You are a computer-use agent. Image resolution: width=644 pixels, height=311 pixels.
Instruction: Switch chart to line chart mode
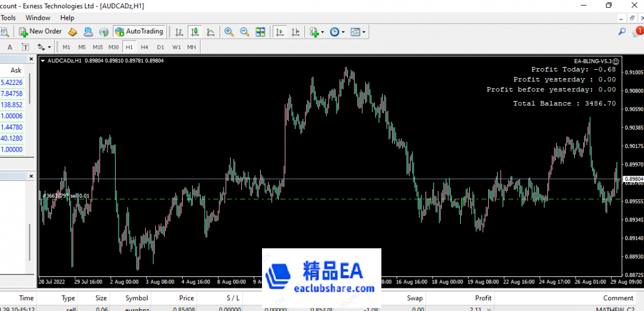210,32
